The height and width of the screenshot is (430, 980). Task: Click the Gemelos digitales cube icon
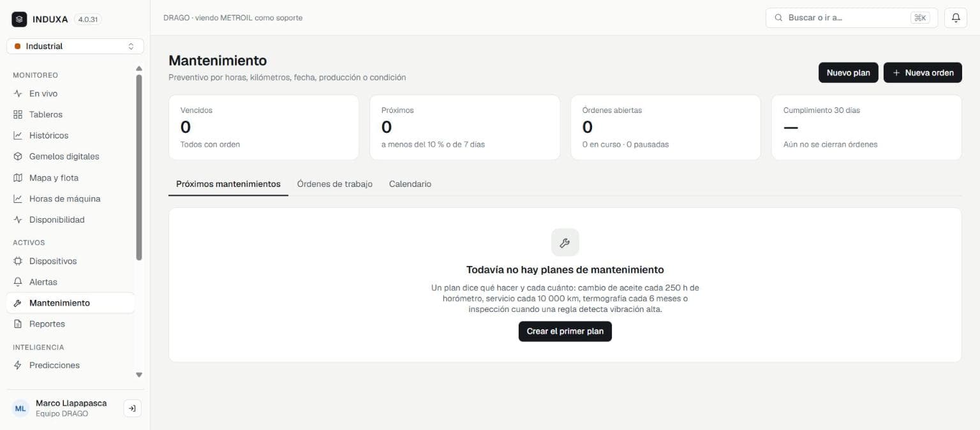click(x=18, y=157)
